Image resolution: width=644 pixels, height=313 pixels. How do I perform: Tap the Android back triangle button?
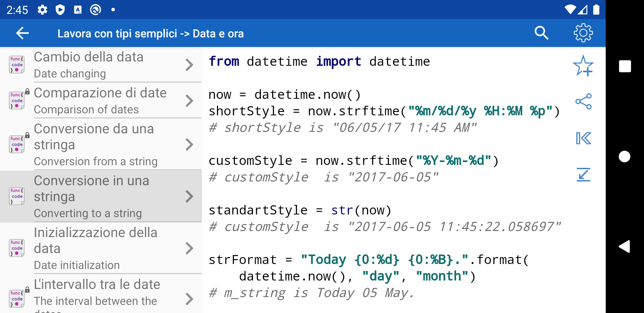point(624,247)
